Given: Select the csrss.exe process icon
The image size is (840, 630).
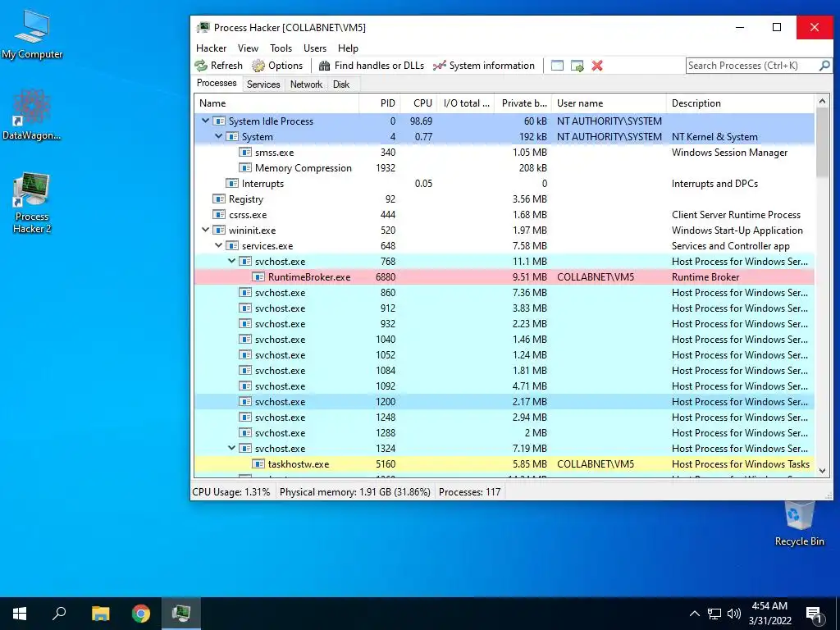Looking at the screenshot, I should [218, 214].
